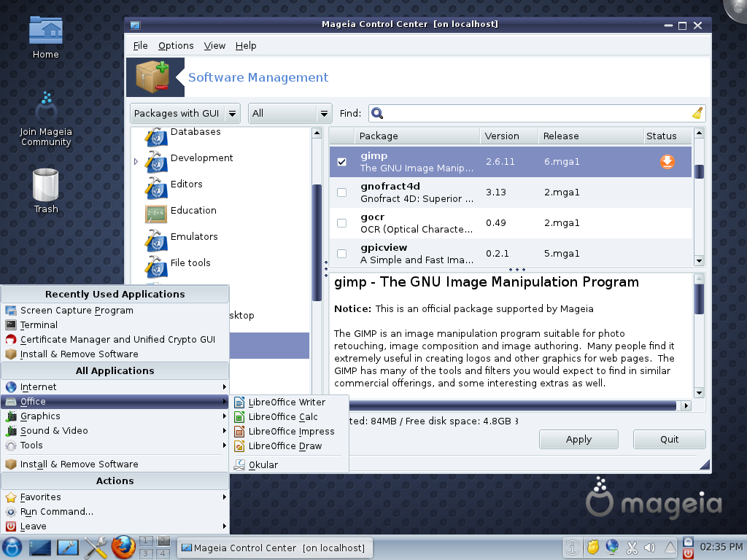
Task: Click into the Find search field
Action: coord(537,113)
